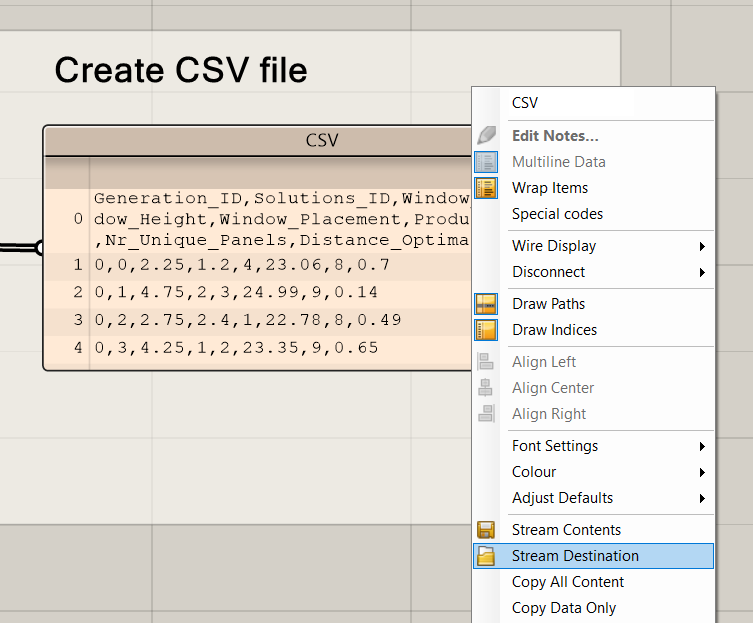Click row '0,3,4.25,1,2,23.35,9,0.65'
This screenshot has height=623, width=753.
(x=236, y=347)
